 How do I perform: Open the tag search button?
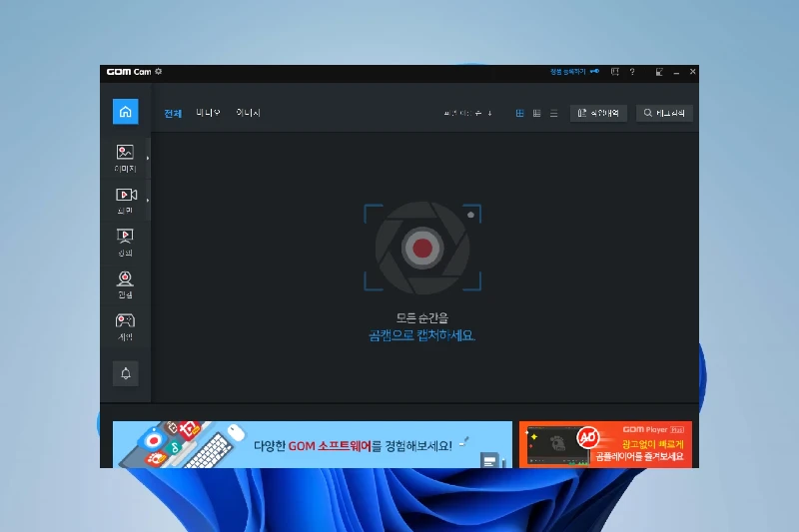(x=664, y=113)
